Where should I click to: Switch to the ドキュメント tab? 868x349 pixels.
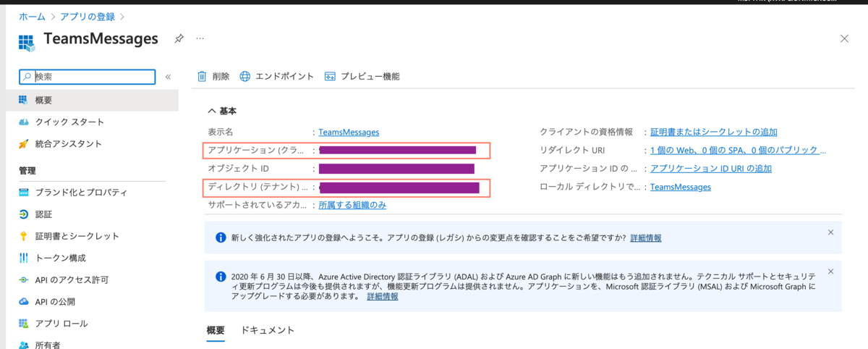(268, 330)
